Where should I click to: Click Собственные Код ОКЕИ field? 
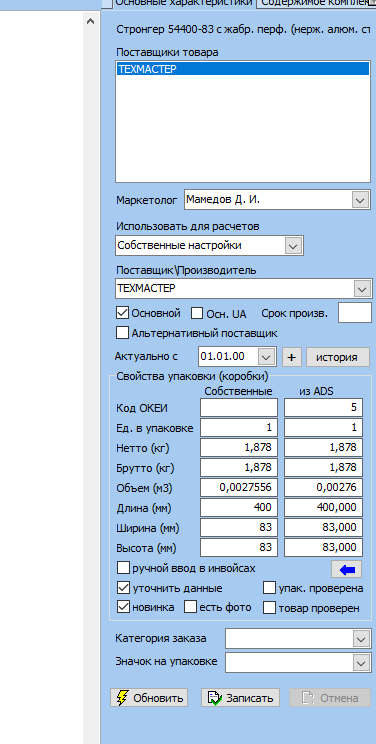(239, 408)
